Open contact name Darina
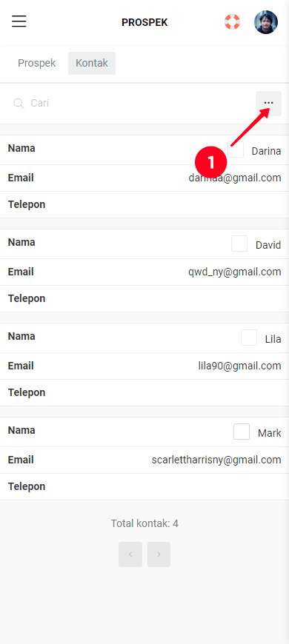 (x=266, y=151)
